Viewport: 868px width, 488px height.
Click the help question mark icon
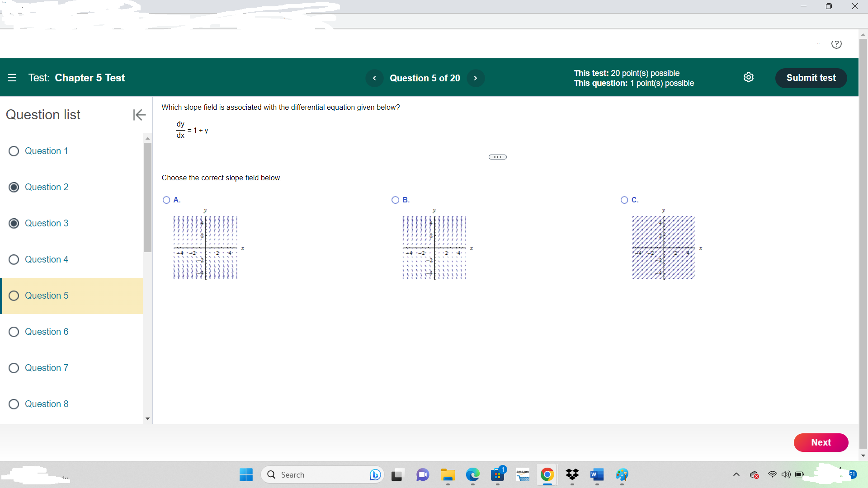pyautogui.click(x=837, y=44)
